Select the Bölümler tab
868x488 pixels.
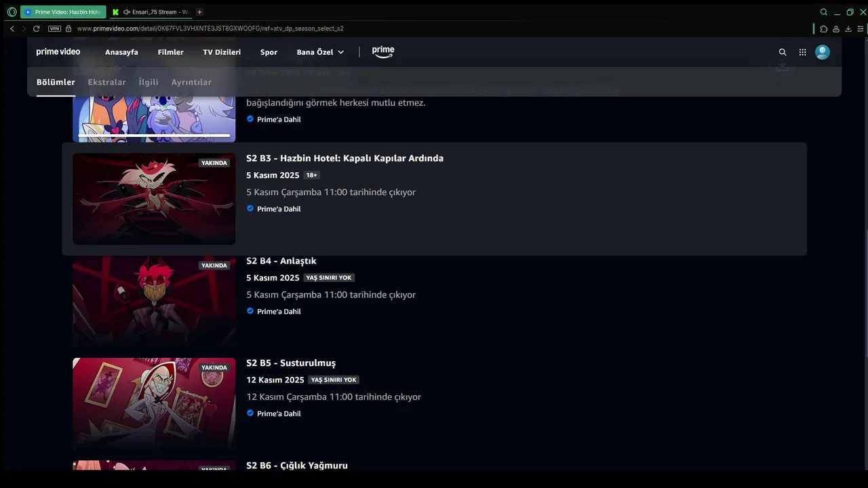pos(56,82)
